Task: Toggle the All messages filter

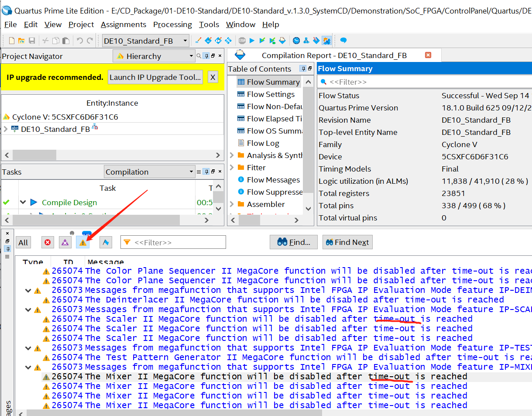Action: 23,243
